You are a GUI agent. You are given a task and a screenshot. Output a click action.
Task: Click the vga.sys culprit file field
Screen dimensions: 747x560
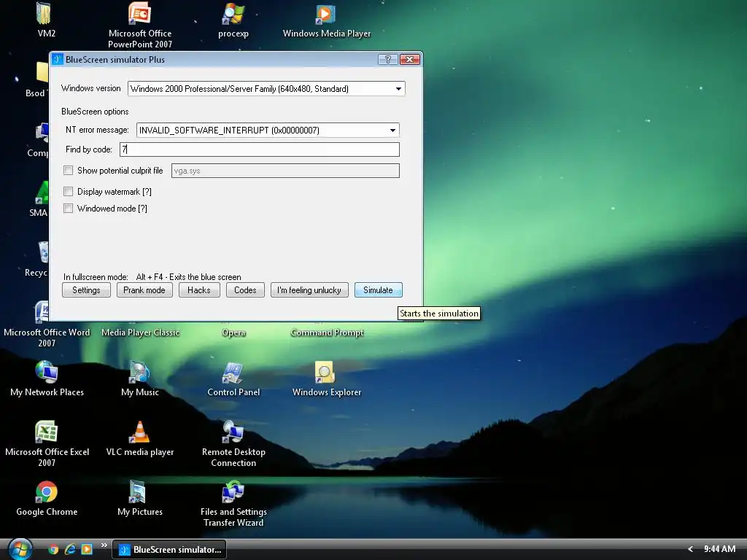[x=285, y=171]
